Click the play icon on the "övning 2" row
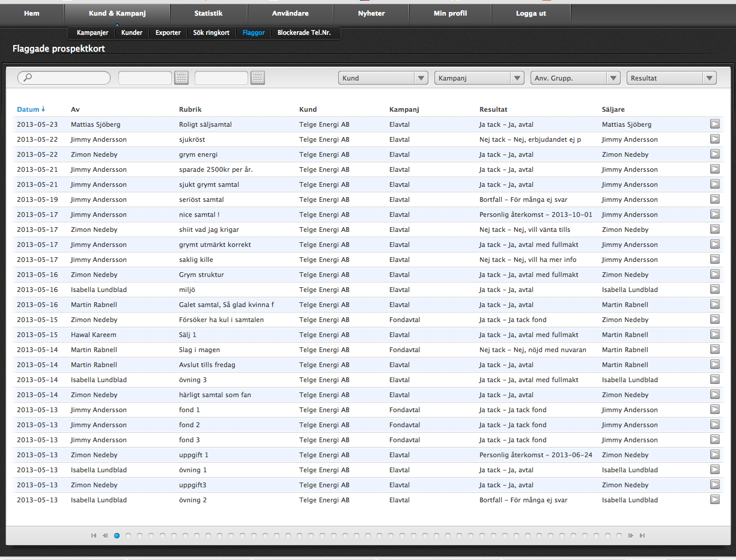This screenshot has height=560, width=736. coord(714,499)
